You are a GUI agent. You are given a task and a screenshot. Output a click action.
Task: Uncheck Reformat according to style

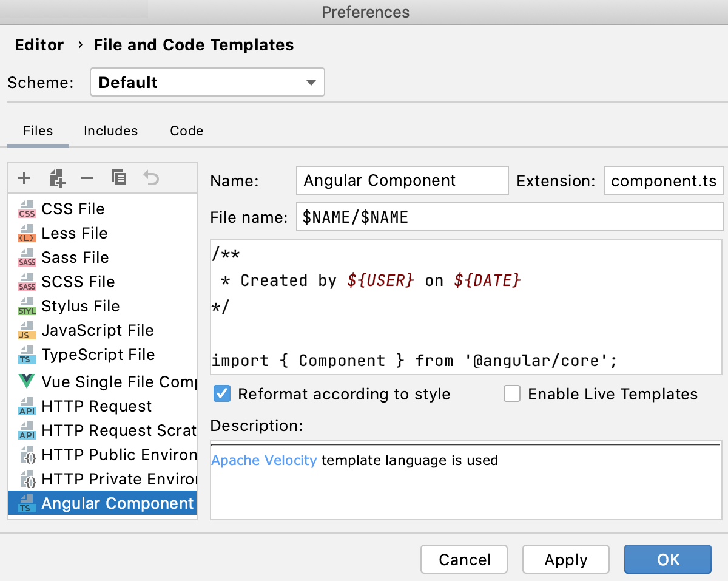pyautogui.click(x=223, y=394)
